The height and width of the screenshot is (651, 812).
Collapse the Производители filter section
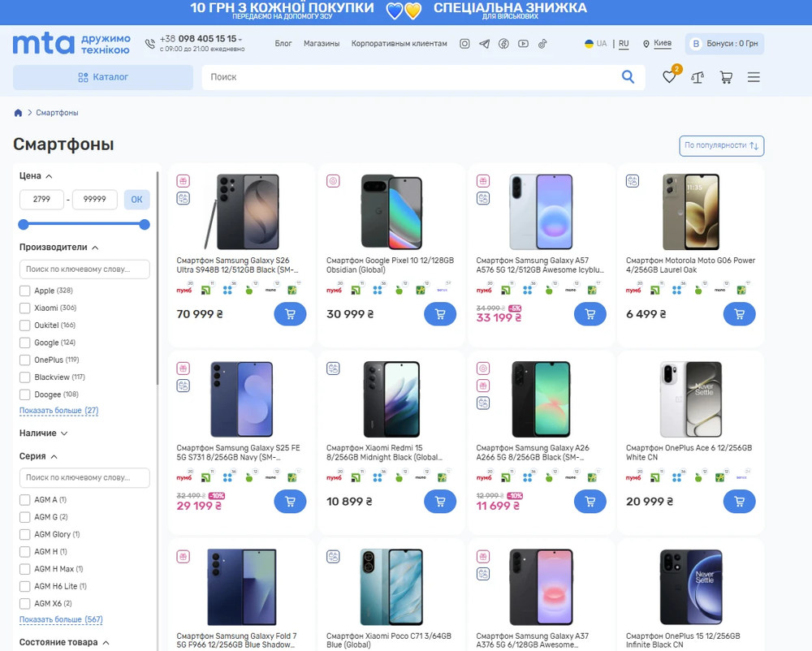click(x=59, y=248)
